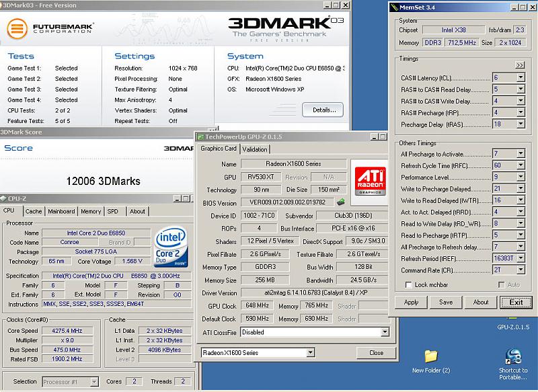Switch to the About tab in CPU-Z
Image resolution: width=538 pixels, height=392 pixels.
137,211
